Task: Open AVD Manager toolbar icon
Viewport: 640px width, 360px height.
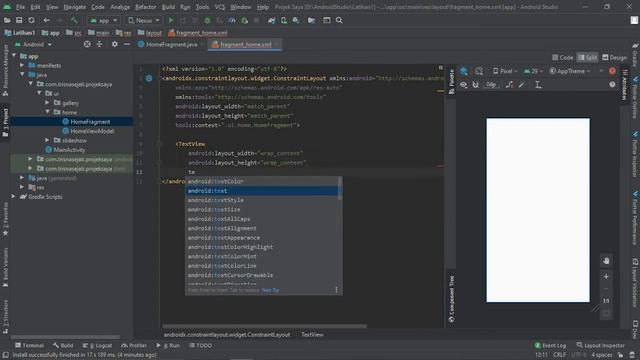Action: 284,20
